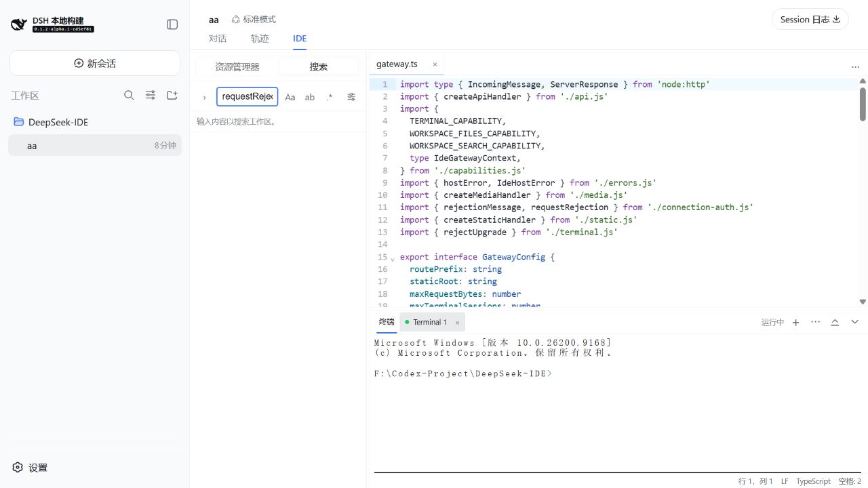Switch to the 对话 tab

pyautogui.click(x=218, y=39)
